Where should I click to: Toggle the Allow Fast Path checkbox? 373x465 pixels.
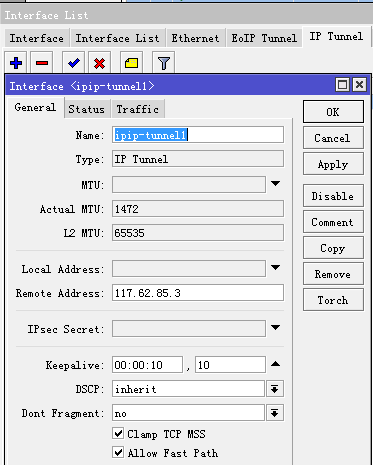[118, 452]
